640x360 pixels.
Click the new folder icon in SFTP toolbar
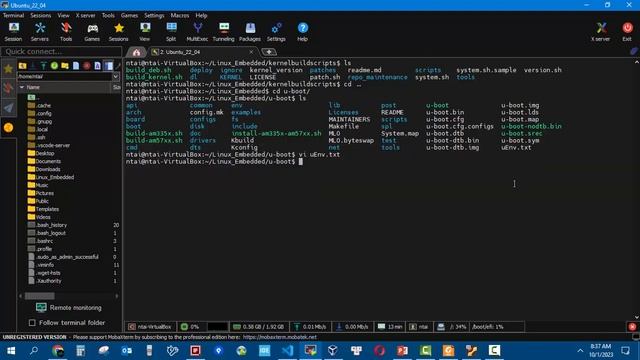click(x=65, y=66)
